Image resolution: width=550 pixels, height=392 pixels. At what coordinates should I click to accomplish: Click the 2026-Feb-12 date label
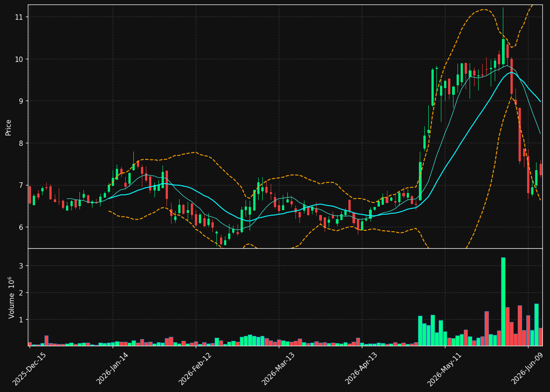tap(196, 369)
